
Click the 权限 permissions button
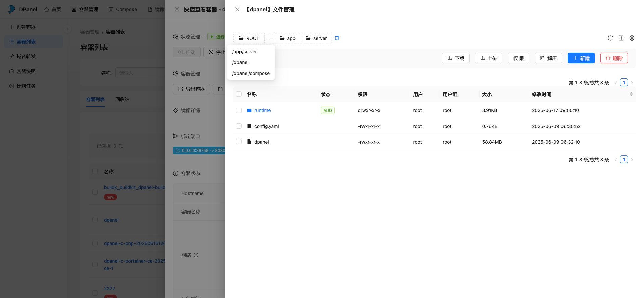(518, 58)
